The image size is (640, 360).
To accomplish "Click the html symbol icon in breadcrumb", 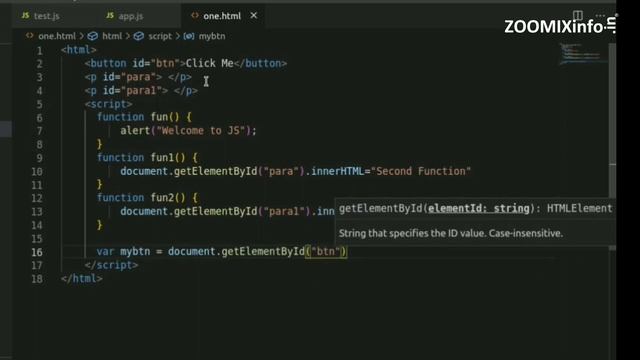I will [93, 36].
